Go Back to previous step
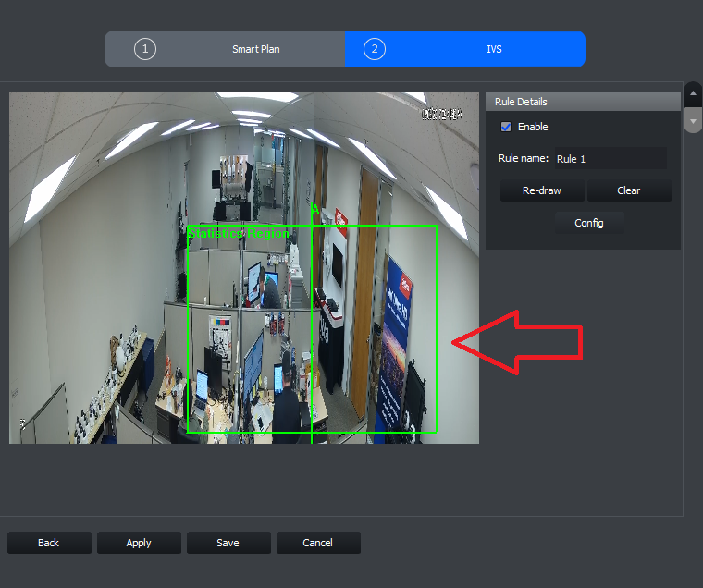Viewport: 703px width, 588px height. coord(49,543)
